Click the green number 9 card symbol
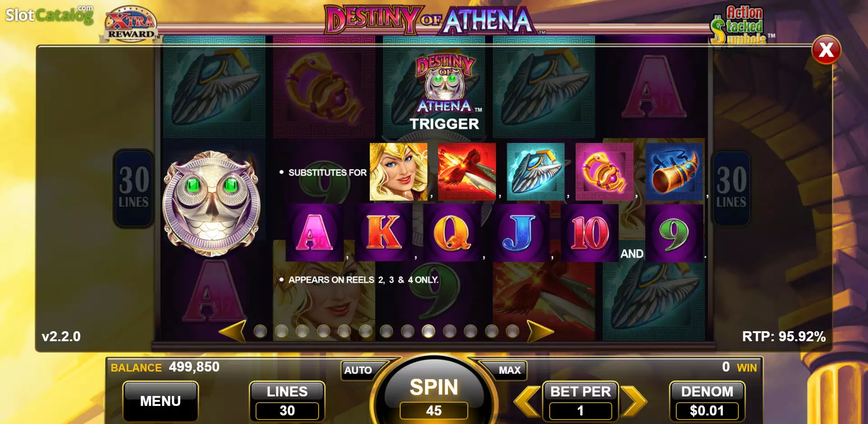Screen dimensions: 868x424 [674, 233]
